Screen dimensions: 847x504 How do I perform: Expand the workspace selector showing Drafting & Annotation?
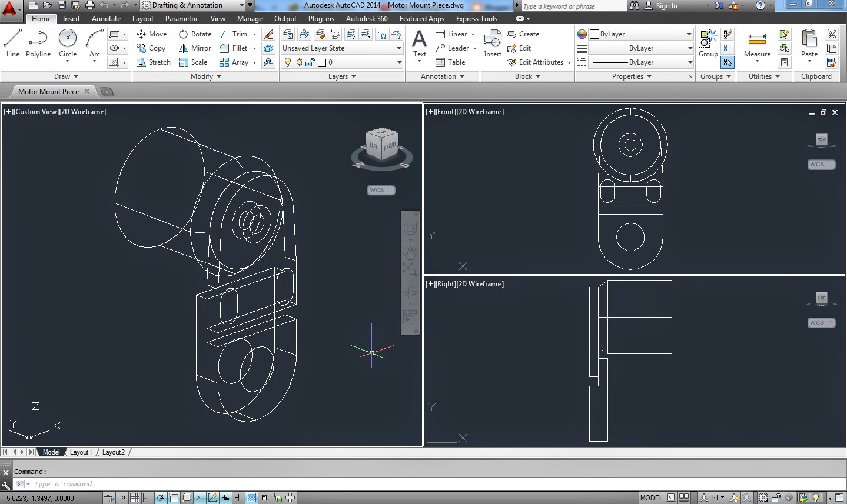click(x=241, y=5)
